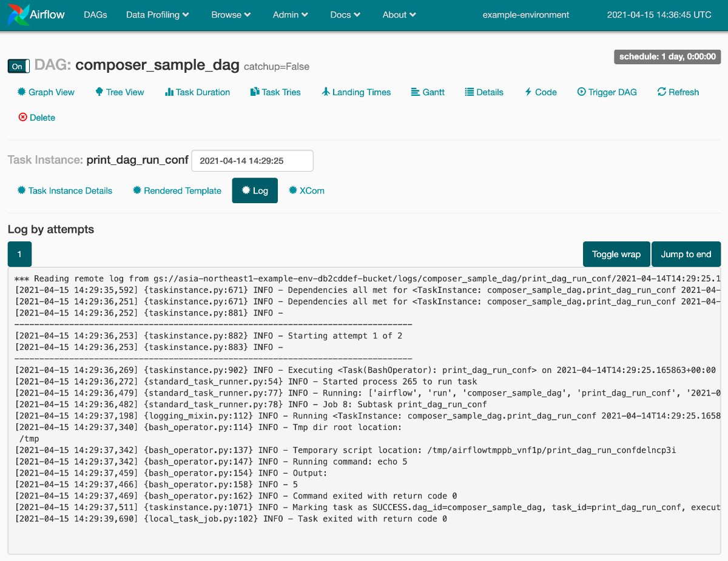
Task: Open the Browse dropdown menu
Action: click(231, 15)
